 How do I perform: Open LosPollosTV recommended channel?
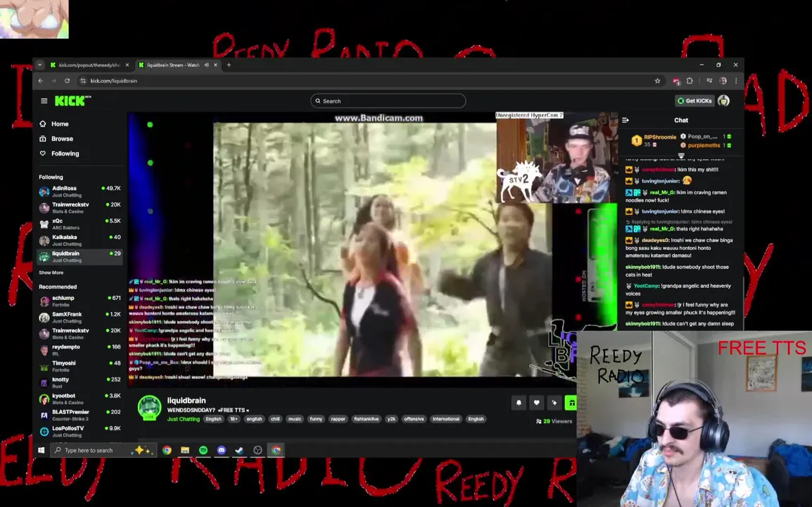pyautogui.click(x=80, y=432)
